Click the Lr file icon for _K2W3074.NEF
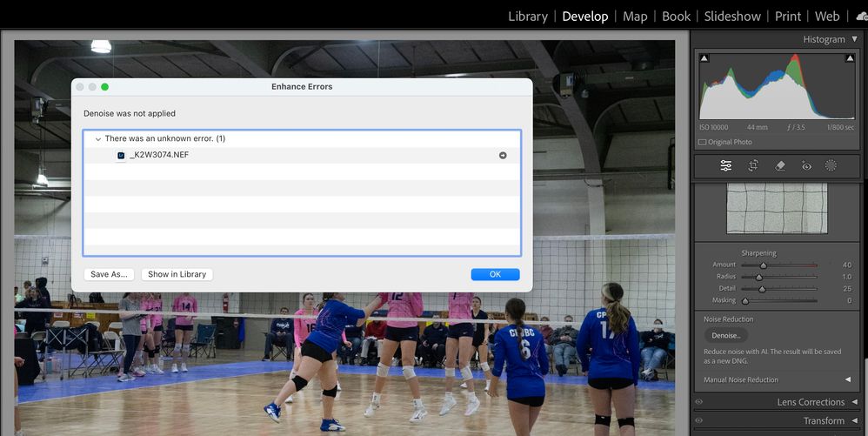This screenshot has width=868, height=436. click(x=121, y=156)
